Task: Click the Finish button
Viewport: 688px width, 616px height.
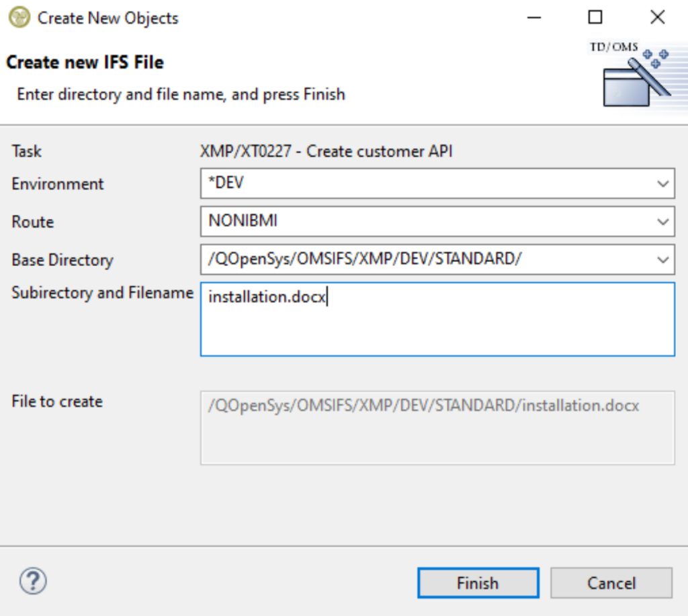Action: pyautogui.click(x=478, y=583)
